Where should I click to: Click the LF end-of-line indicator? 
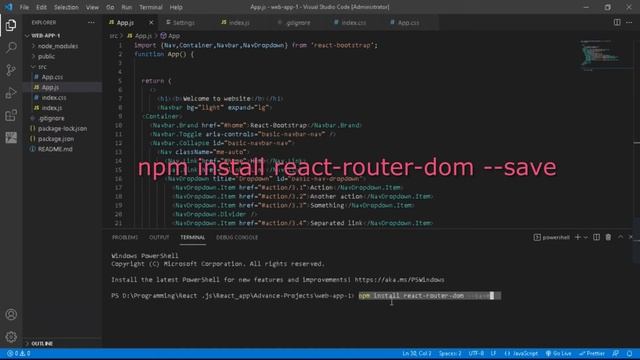[493, 353]
